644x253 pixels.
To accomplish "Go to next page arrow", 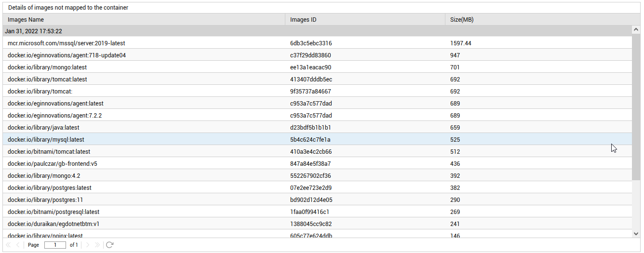I will tap(88, 245).
